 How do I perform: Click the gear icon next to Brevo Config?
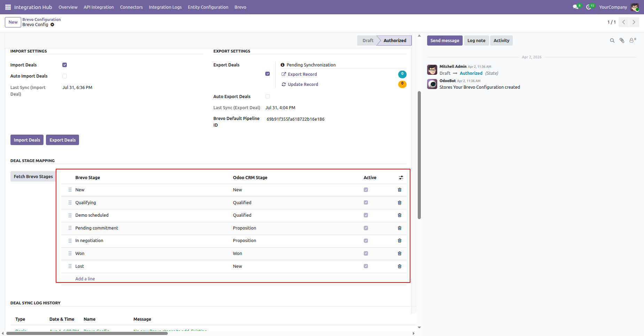coord(52,25)
